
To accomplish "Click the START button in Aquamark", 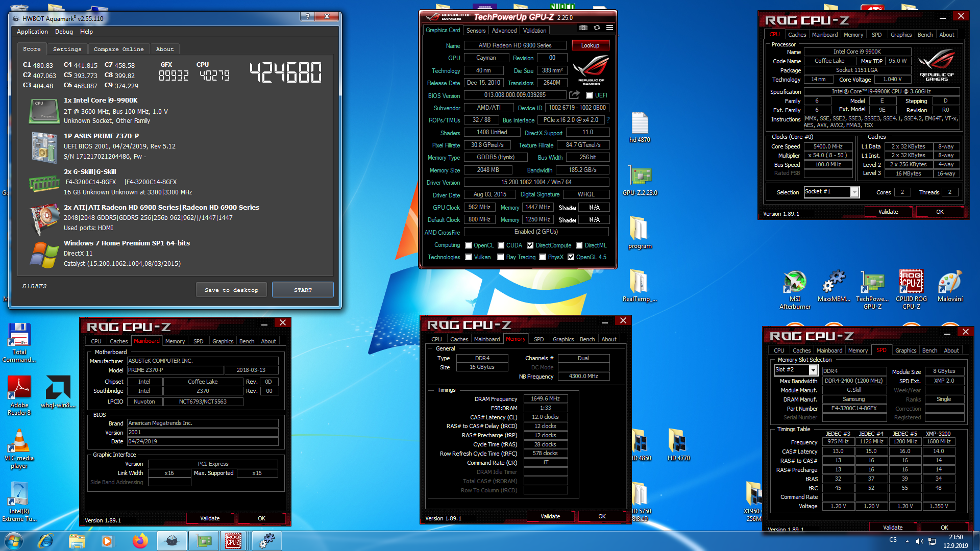I will pos(303,290).
